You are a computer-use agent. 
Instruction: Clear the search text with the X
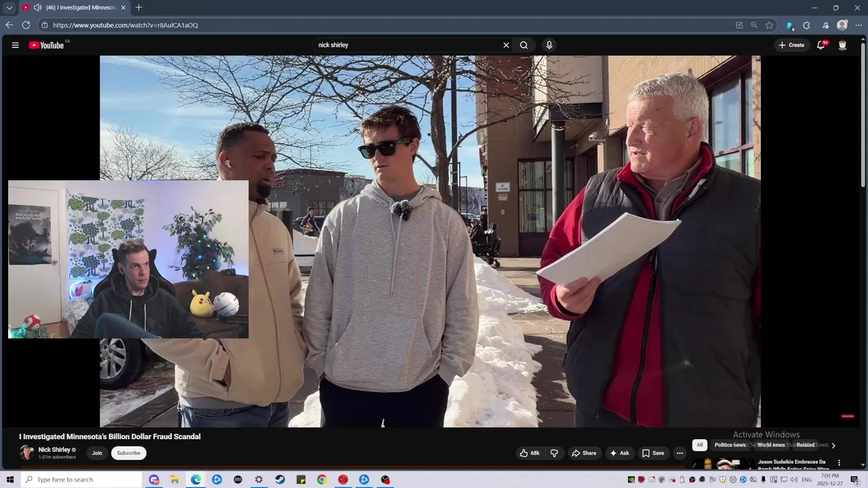pos(506,45)
